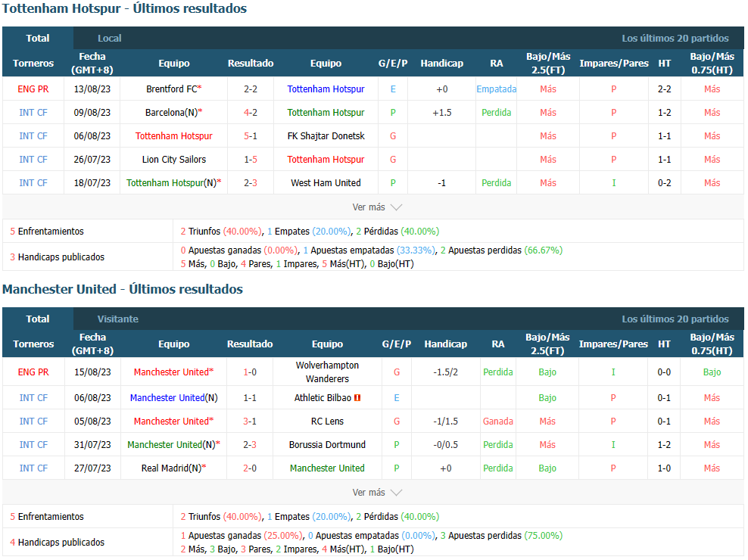The height and width of the screenshot is (560, 748).
Task: Switch to the Local tab
Action: (109, 38)
